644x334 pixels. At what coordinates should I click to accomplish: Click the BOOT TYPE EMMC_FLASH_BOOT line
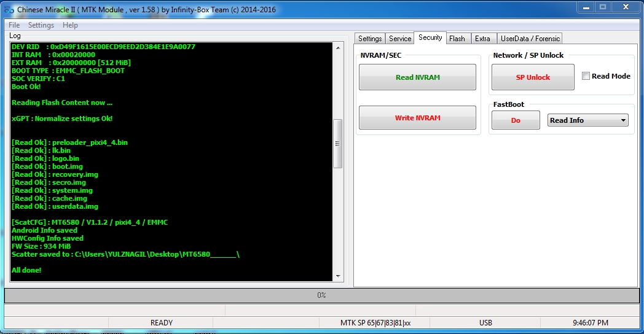pyautogui.click(x=68, y=71)
